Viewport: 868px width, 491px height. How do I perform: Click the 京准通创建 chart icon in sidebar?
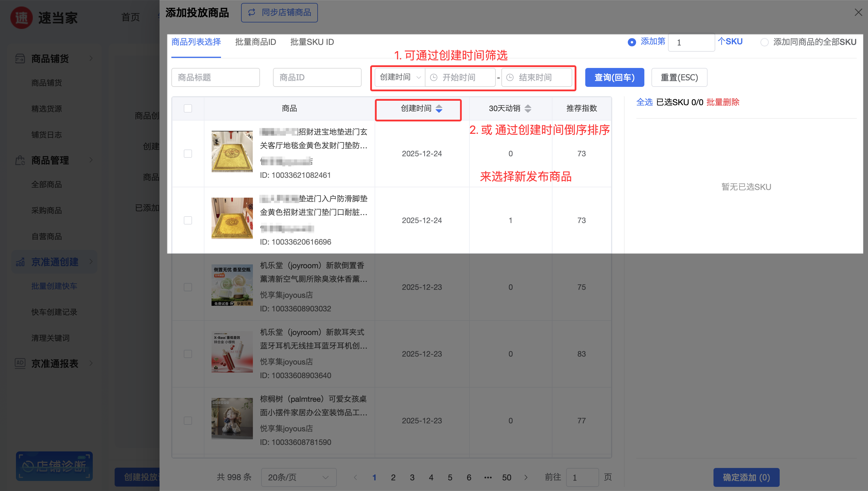pos(20,262)
